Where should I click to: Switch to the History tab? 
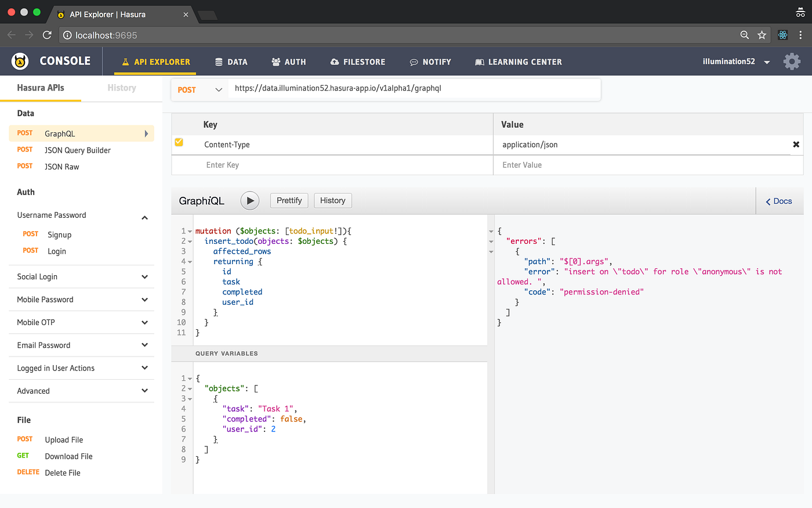coord(121,88)
